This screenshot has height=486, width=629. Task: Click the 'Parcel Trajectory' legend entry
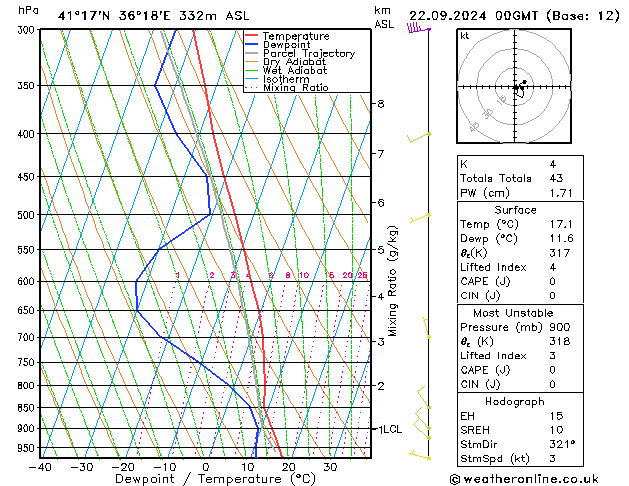click(309, 53)
